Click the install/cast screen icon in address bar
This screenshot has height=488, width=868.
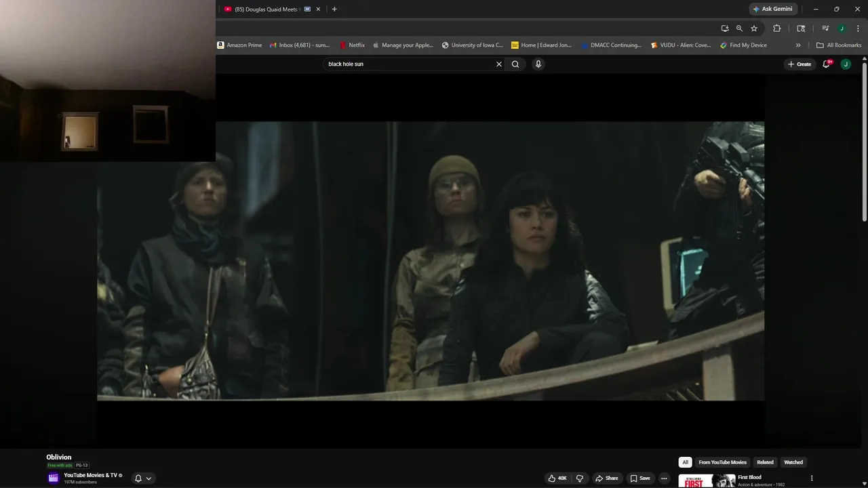[x=725, y=28]
